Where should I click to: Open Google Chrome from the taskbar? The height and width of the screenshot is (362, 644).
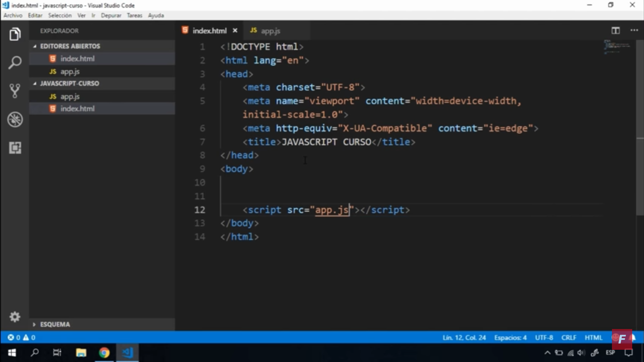[x=104, y=353]
